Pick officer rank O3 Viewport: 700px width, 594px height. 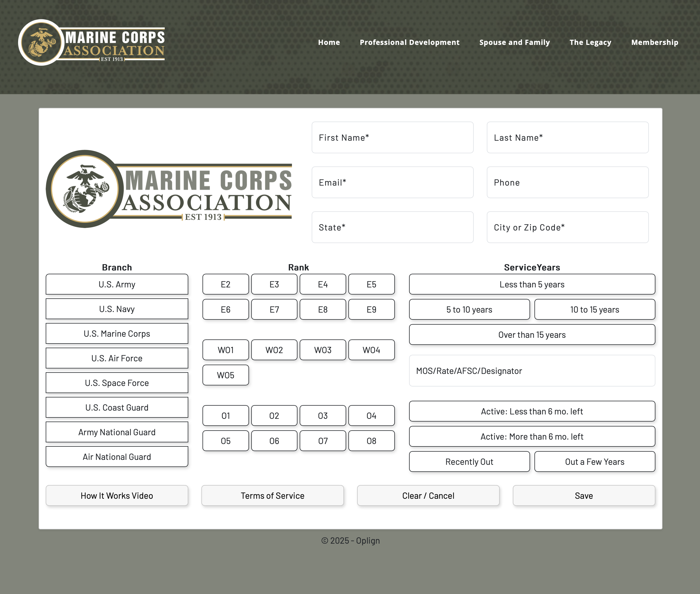(x=323, y=416)
